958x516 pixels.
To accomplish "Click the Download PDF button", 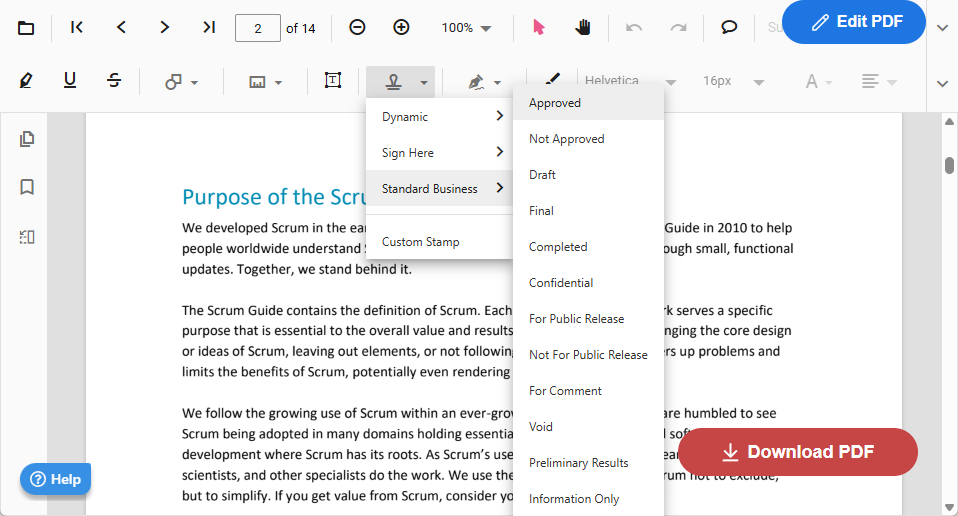I will point(797,452).
